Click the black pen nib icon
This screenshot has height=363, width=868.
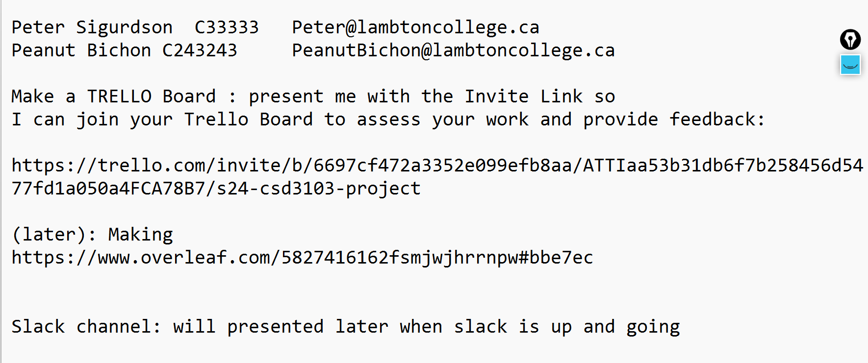point(850,40)
